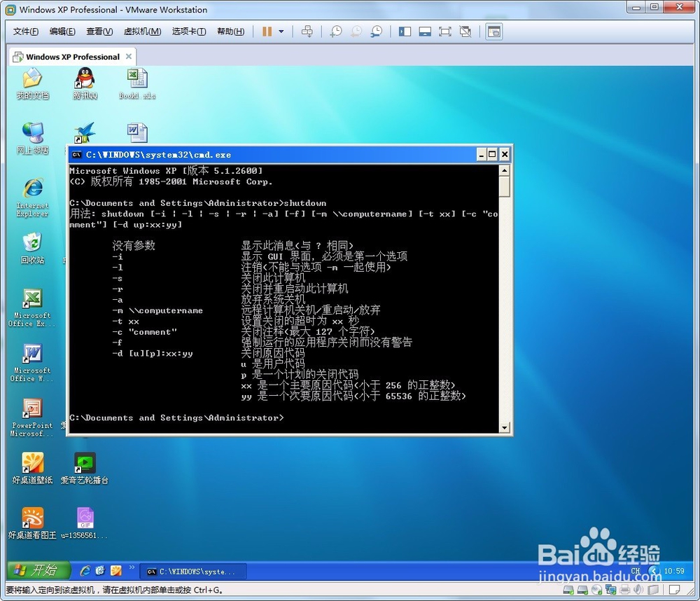Click the 开始 Start button

38,570
